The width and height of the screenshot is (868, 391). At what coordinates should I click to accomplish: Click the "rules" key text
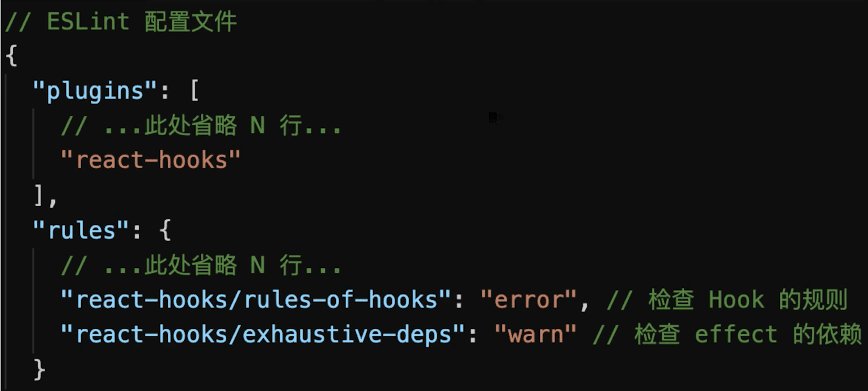[81, 230]
